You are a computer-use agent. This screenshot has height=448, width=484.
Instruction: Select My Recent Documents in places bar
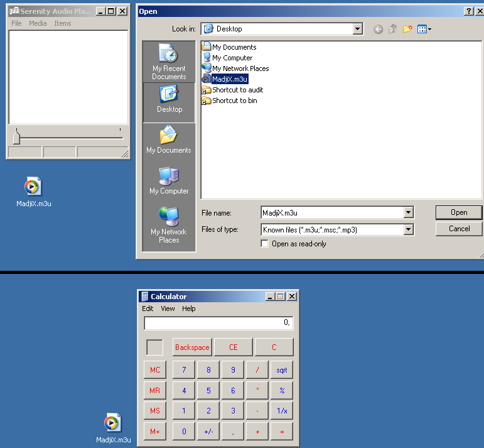(169, 62)
